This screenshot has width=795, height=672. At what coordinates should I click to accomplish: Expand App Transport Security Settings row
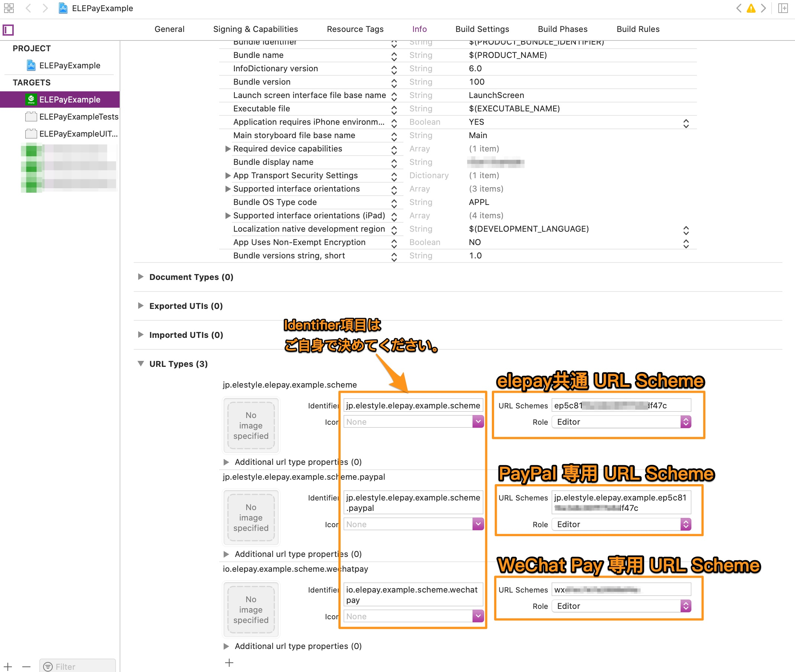227,175
